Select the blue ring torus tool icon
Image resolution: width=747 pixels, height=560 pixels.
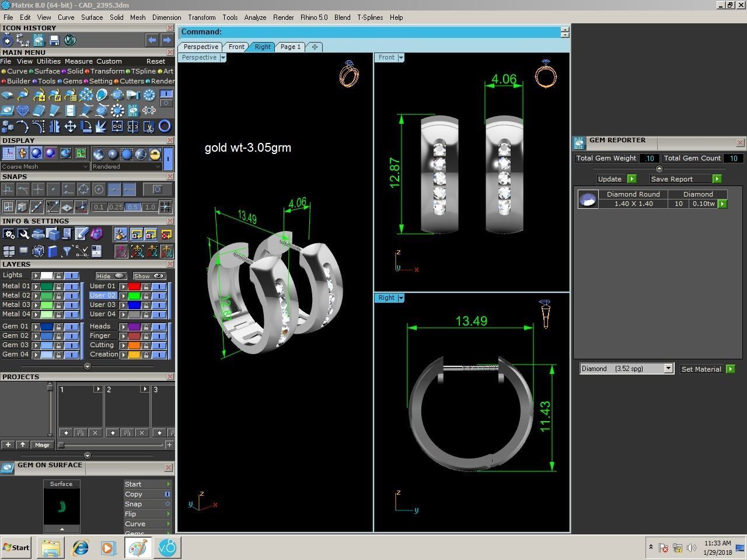pos(165,126)
